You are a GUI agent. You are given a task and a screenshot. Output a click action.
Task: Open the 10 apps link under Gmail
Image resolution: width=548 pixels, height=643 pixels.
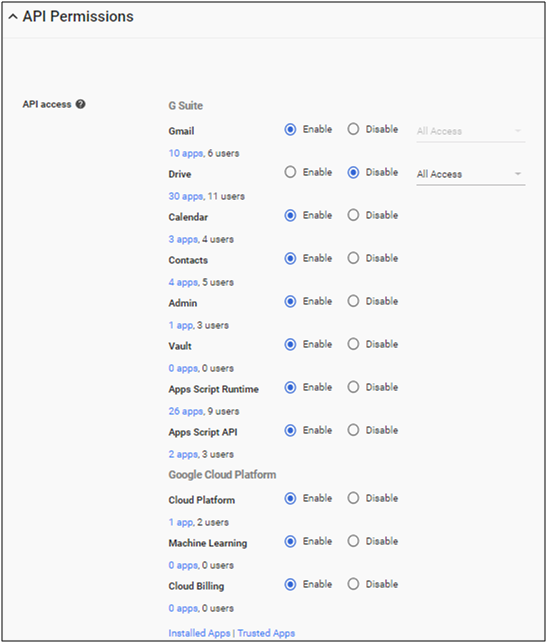point(186,153)
